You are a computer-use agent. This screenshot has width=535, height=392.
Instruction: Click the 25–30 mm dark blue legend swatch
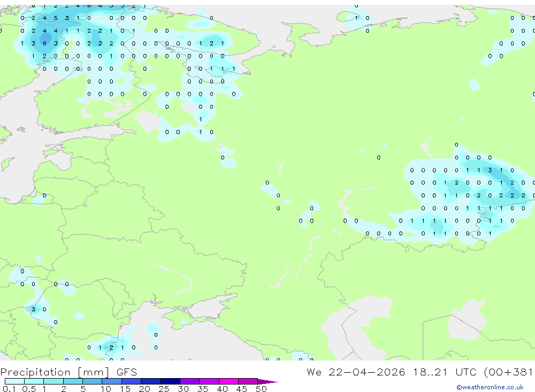pyautogui.click(x=170, y=381)
